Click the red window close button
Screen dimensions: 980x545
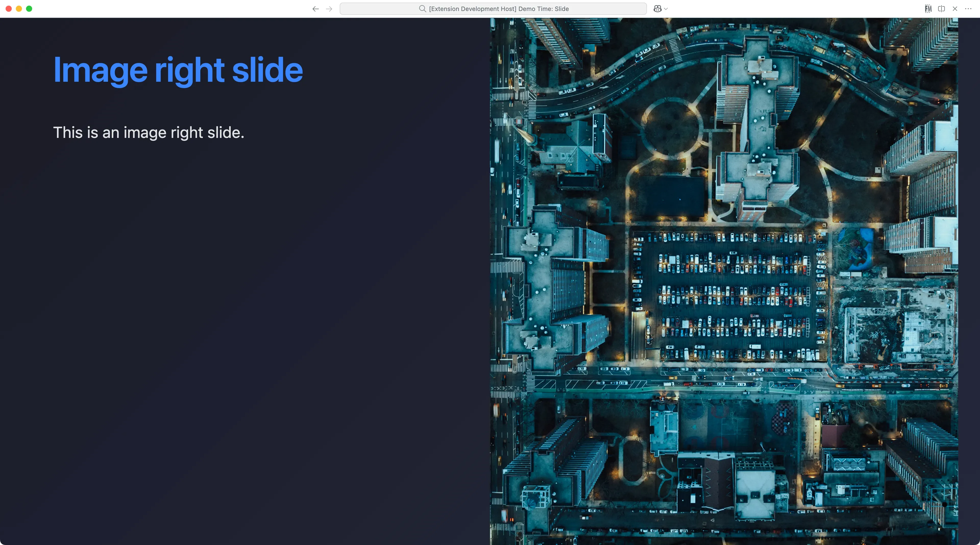coord(9,9)
